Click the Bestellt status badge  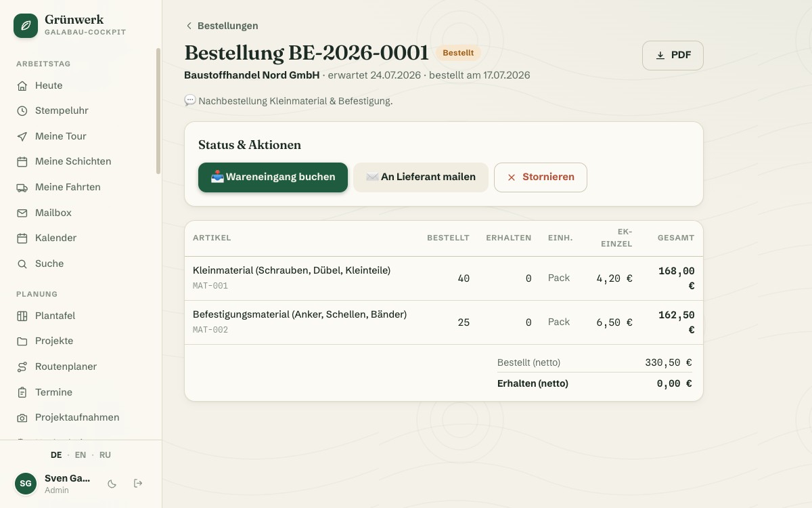pyautogui.click(x=458, y=53)
